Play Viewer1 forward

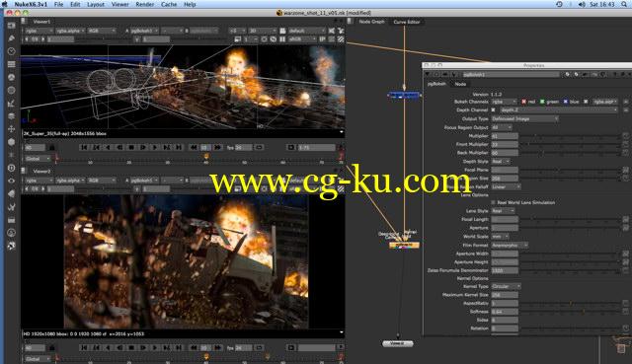[x=155, y=147]
